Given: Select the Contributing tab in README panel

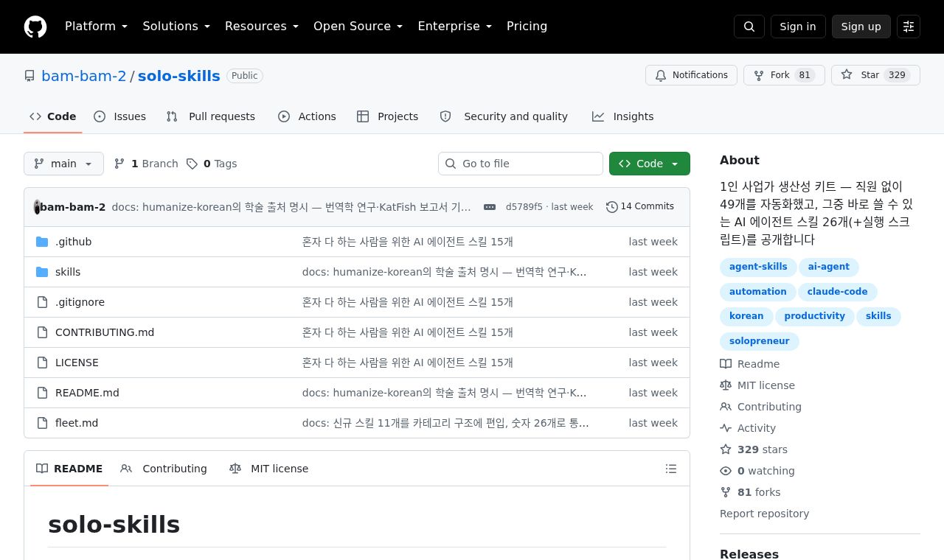Looking at the screenshot, I should point(164,469).
